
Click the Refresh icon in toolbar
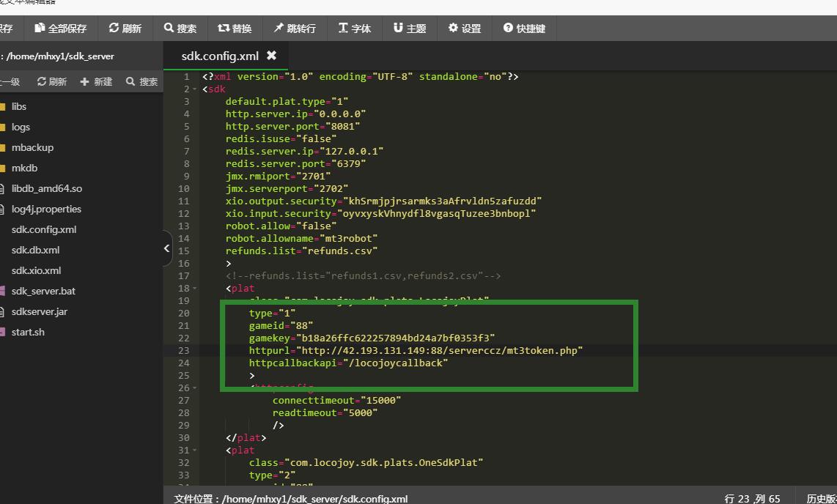point(125,29)
